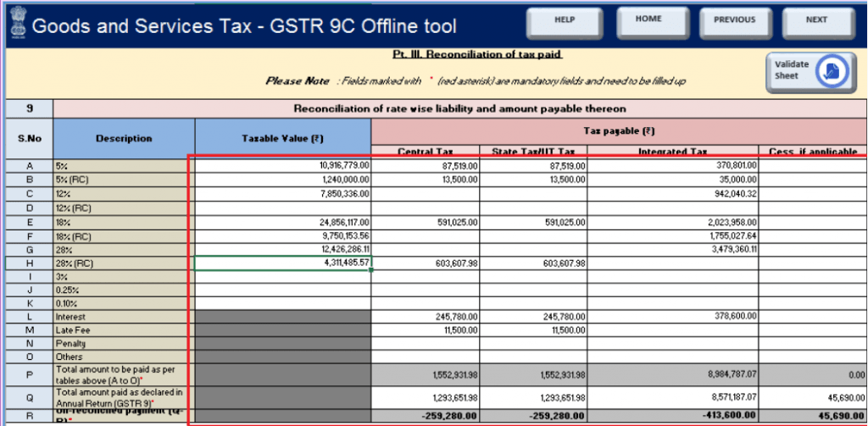This screenshot has height=426, width=868.
Task: Click empty taxable value cell for 3%
Action: point(283,277)
